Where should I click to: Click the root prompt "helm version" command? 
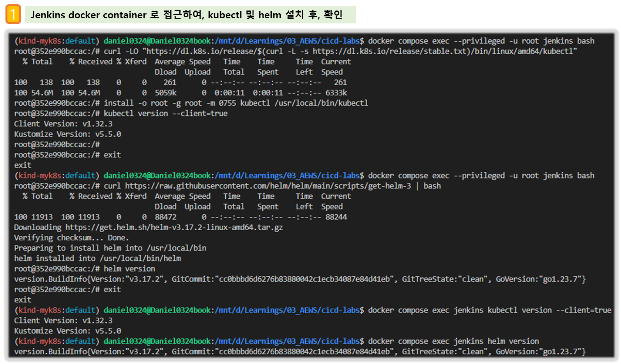point(129,269)
